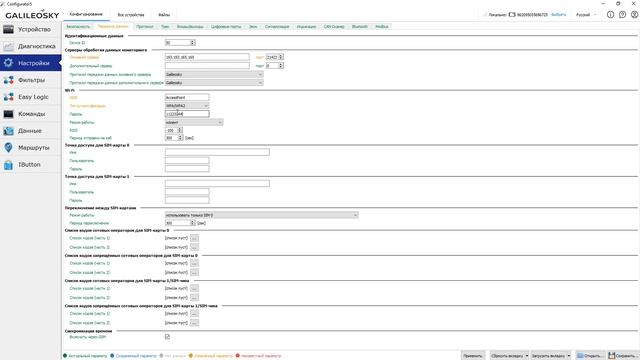
Task: Open the IButton sidebar icon
Action: (x=8, y=165)
